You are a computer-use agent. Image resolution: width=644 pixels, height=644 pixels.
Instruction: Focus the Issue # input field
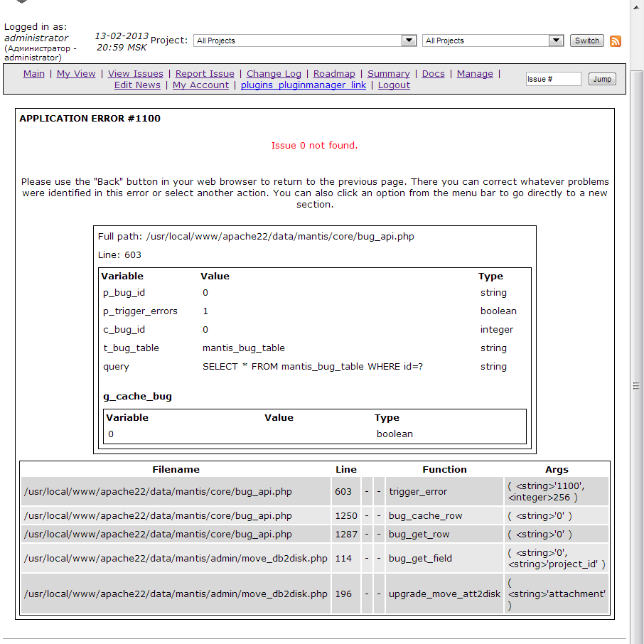pyautogui.click(x=553, y=79)
